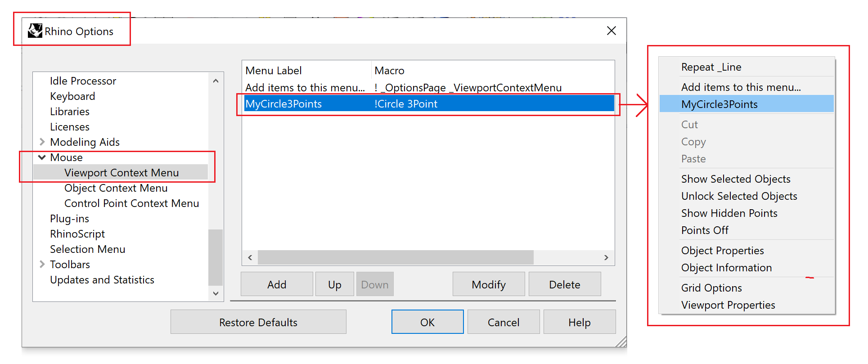The height and width of the screenshot is (364, 868).
Task: Click list horizontal scrollbar left arrow
Action: coord(250,257)
